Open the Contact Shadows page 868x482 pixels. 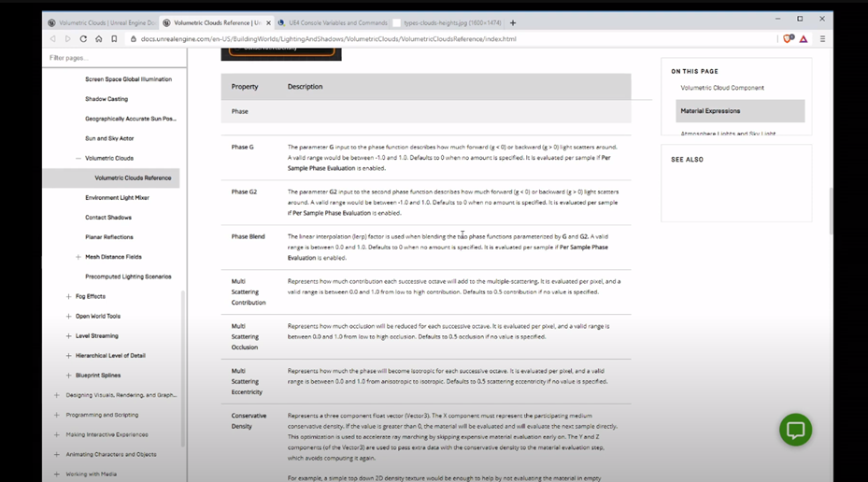pyautogui.click(x=108, y=218)
